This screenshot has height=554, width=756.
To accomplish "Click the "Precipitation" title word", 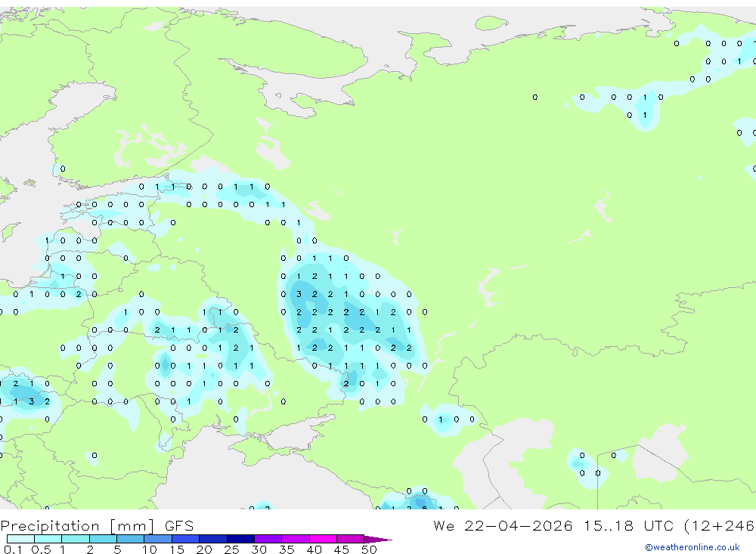I will click(x=50, y=526).
